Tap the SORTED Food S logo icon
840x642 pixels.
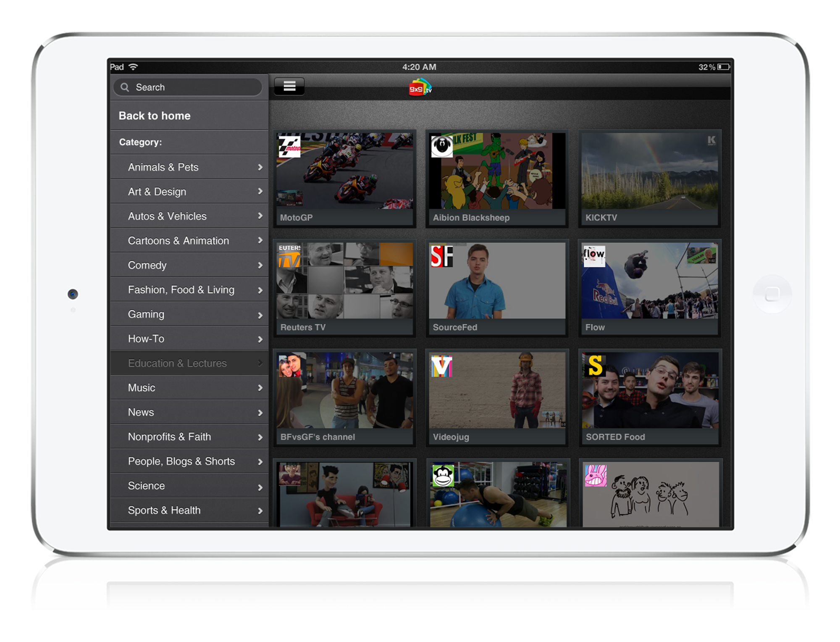tap(594, 365)
